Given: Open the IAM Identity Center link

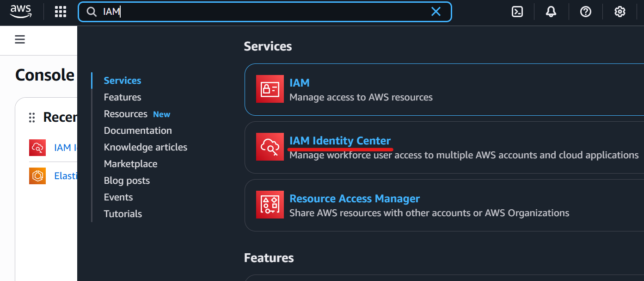Looking at the screenshot, I should pyautogui.click(x=340, y=141).
